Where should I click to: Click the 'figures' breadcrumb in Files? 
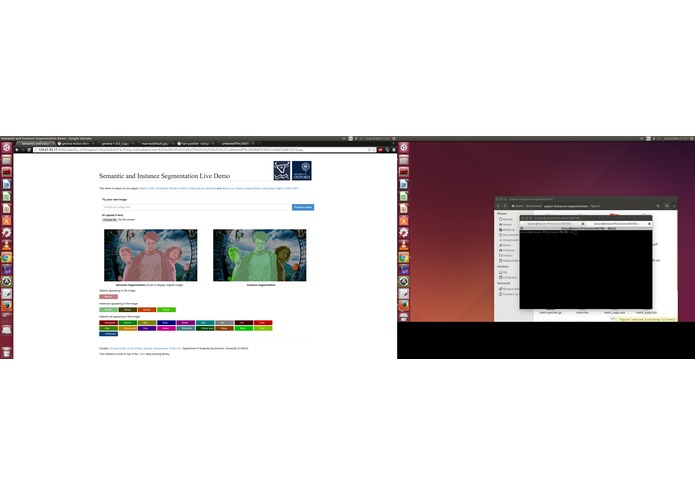coord(595,206)
